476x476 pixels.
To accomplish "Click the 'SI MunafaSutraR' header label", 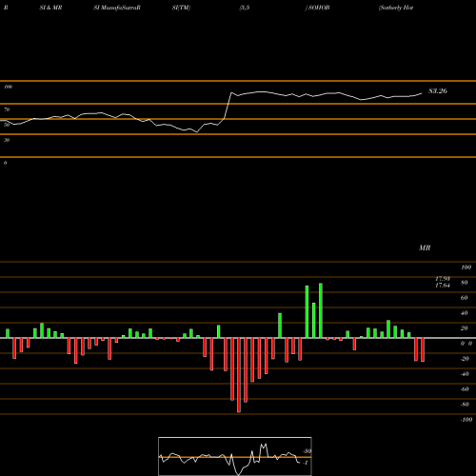I will [x=117, y=8].
